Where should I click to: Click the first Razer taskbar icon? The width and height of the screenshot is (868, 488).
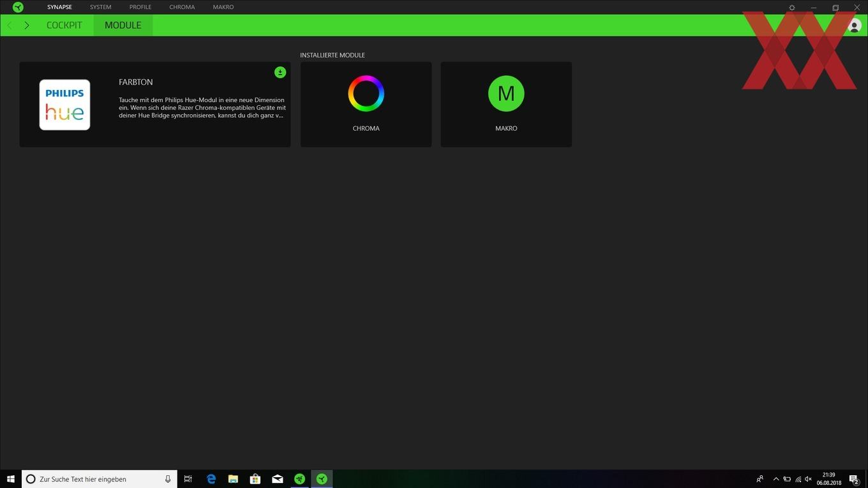pos(299,479)
